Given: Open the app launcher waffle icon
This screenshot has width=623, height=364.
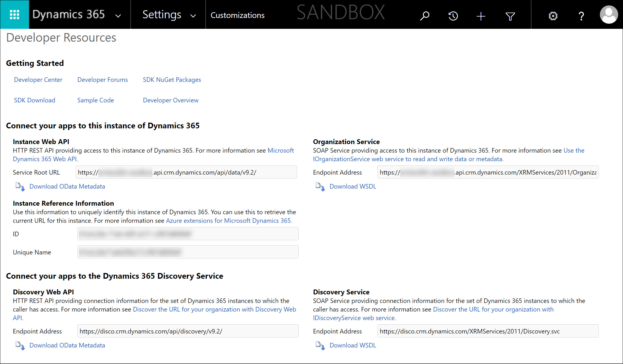Looking at the screenshot, I should click(x=15, y=15).
